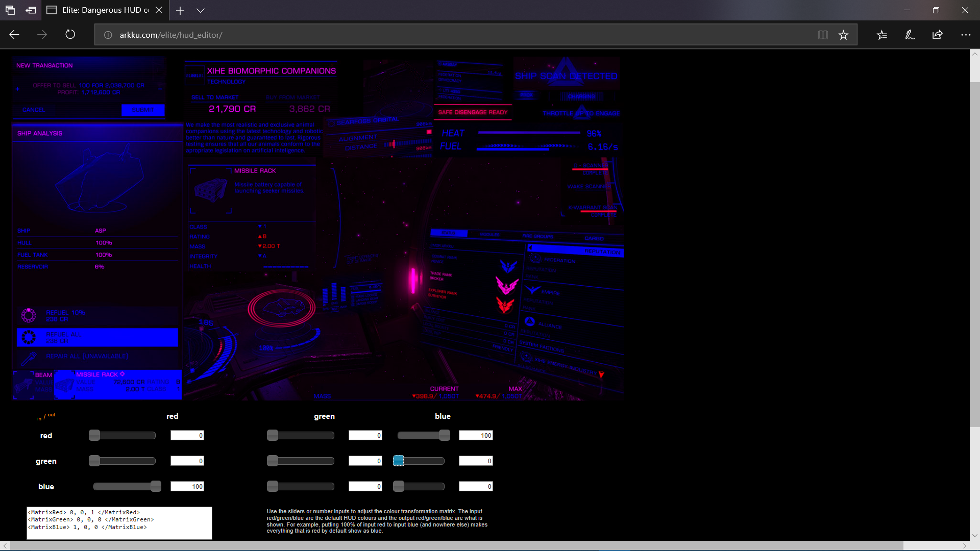This screenshot has height=551, width=980.
Task: Click the Matrix XML output text box
Action: (119, 523)
